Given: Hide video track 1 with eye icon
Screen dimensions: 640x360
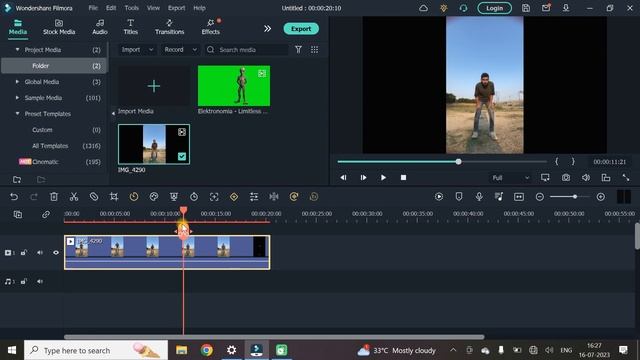Looking at the screenshot, I should (x=56, y=253).
